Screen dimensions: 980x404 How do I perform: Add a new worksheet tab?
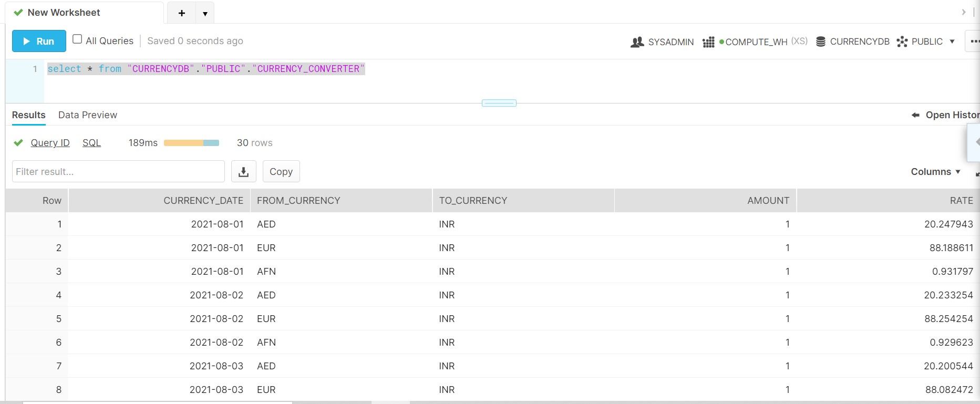coord(181,13)
